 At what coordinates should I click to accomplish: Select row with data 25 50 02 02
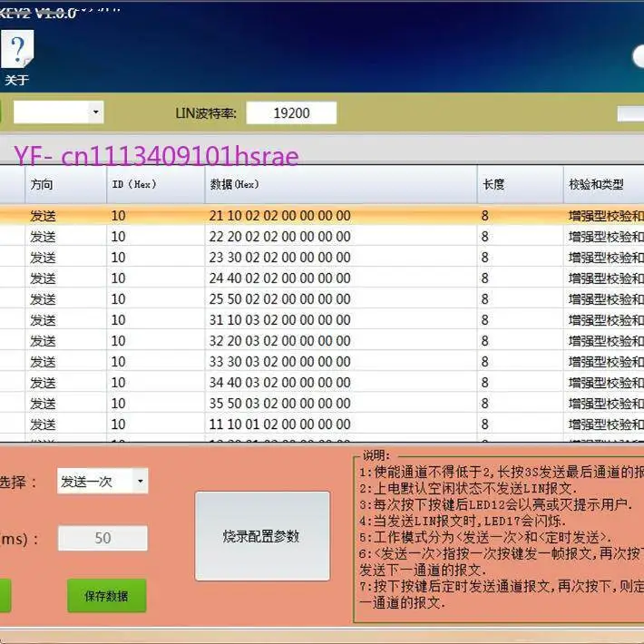(322, 299)
